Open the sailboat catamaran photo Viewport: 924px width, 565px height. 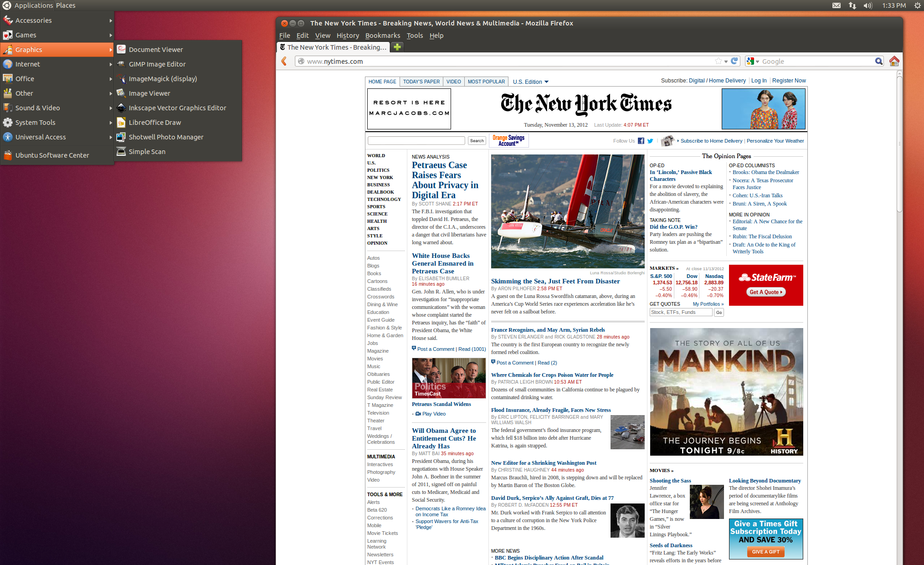[x=568, y=211]
